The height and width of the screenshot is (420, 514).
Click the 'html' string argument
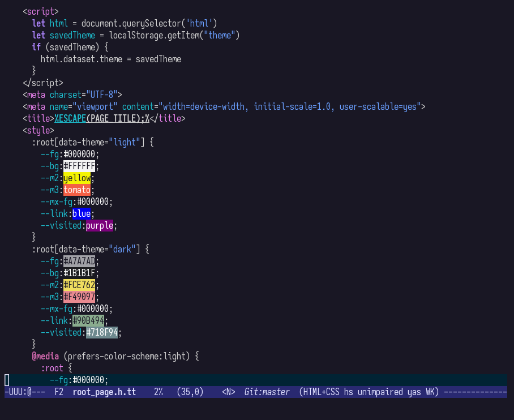tap(199, 24)
